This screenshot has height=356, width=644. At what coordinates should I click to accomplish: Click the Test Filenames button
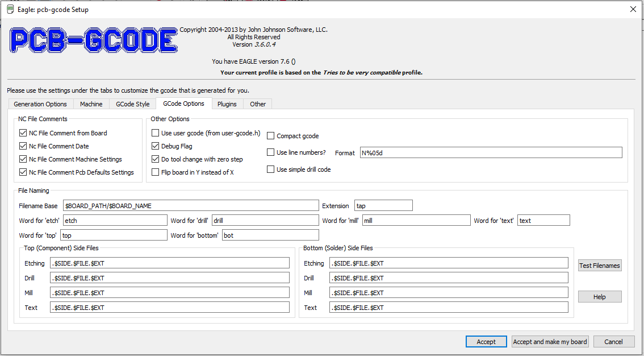(x=600, y=266)
